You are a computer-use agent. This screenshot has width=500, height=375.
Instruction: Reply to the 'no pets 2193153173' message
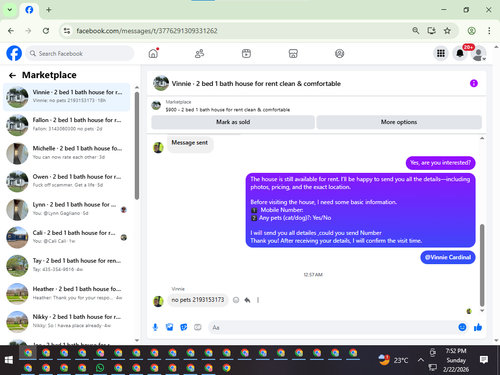coord(247,300)
